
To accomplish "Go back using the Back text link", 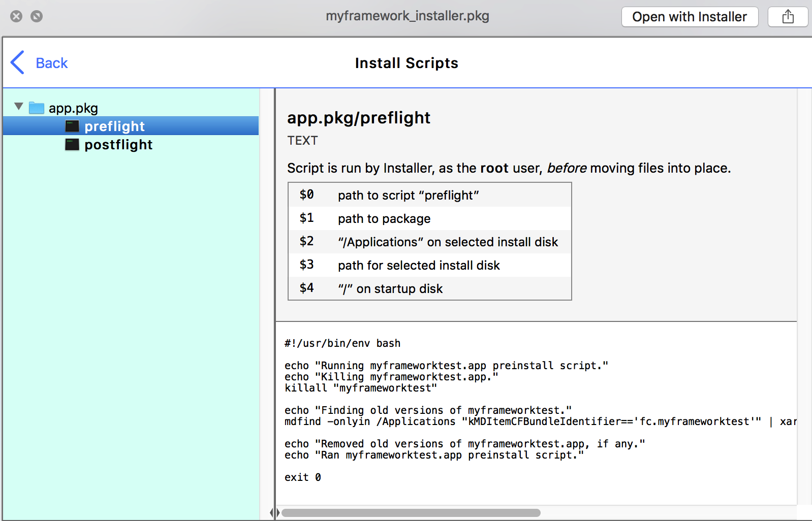I will [51, 63].
